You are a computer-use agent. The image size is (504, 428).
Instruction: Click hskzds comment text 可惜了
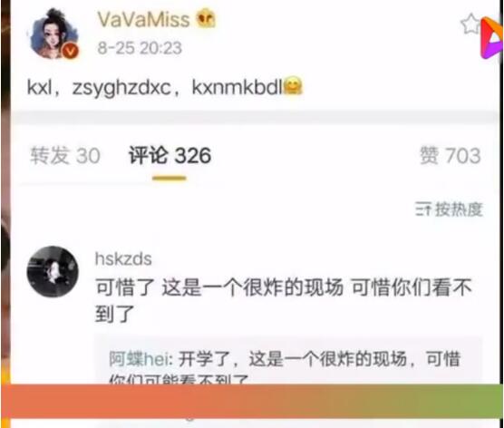pyautogui.click(x=283, y=300)
